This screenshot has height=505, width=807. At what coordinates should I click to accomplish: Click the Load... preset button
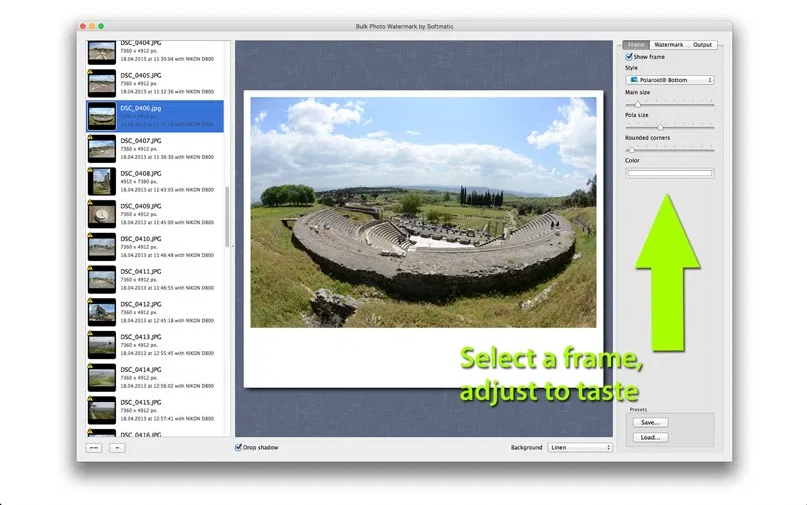pyautogui.click(x=650, y=437)
